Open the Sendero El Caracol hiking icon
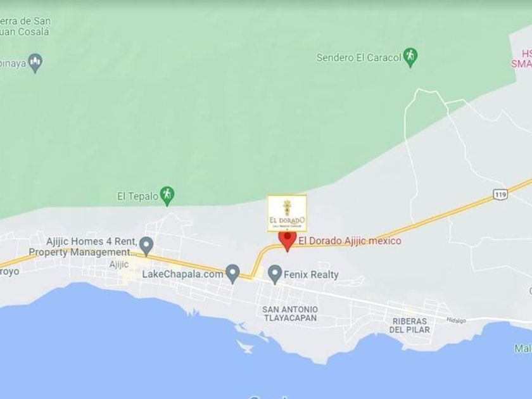The height and width of the screenshot is (399, 532). [x=410, y=58]
